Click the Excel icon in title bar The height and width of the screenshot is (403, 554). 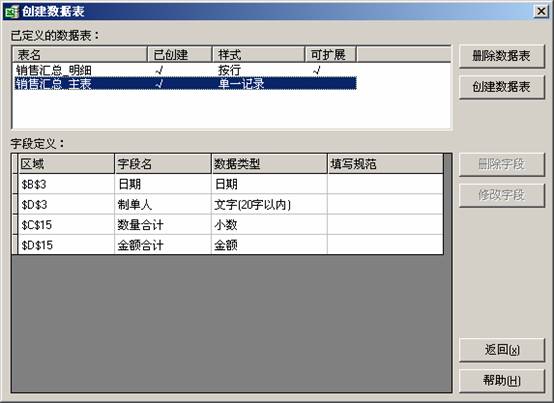click(11, 12)
